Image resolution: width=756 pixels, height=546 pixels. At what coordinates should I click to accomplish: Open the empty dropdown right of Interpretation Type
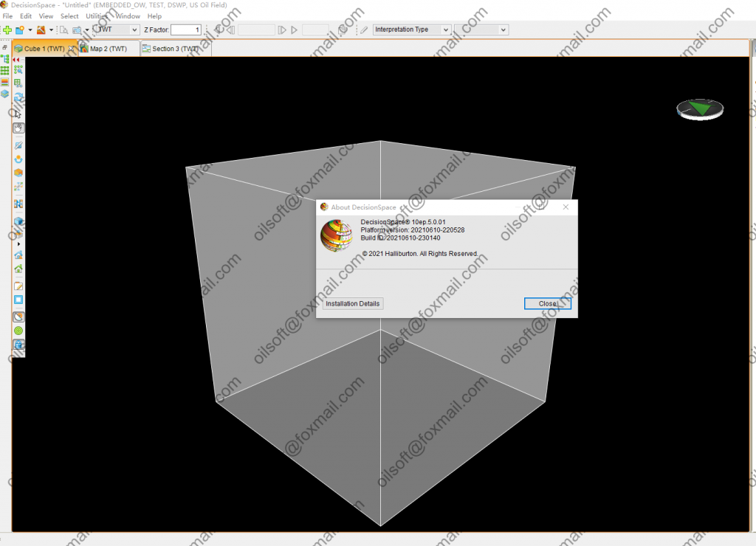coord(481,30)
